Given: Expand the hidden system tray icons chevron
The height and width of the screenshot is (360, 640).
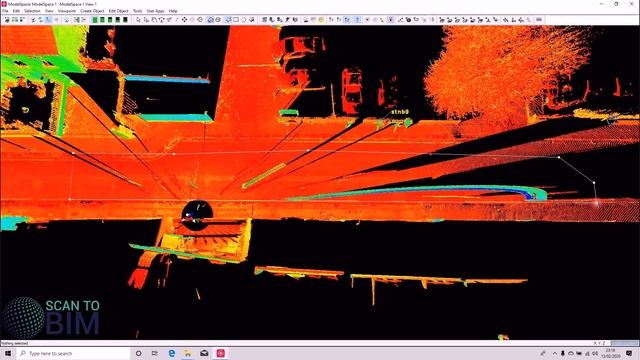Looking at the screenshot, I should click(x=555, y=353).
